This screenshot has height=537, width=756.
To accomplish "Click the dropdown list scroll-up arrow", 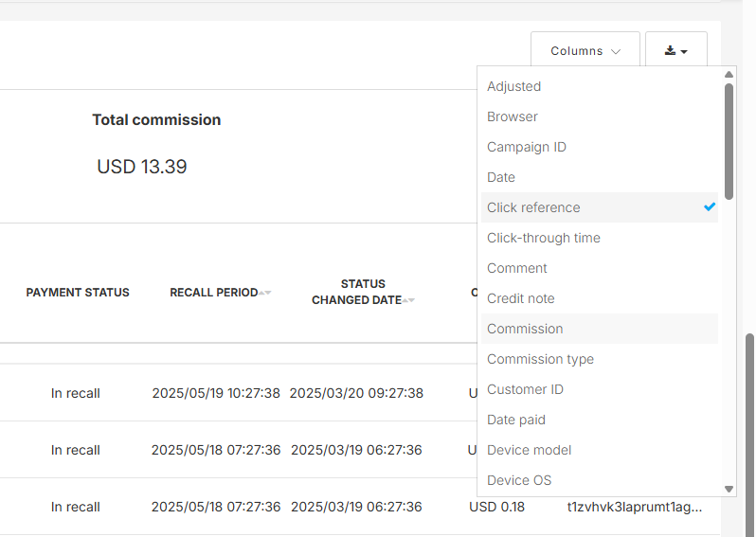I will (729, 74).
